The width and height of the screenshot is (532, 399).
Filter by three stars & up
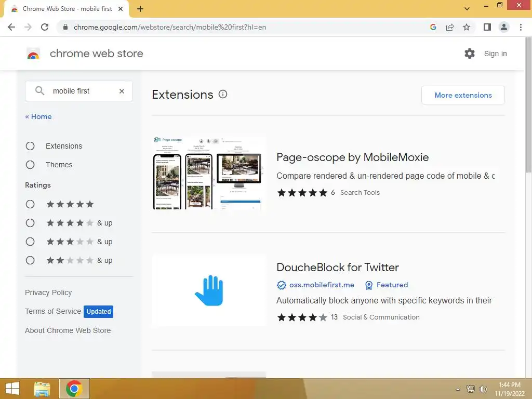[x=30, y=241]
